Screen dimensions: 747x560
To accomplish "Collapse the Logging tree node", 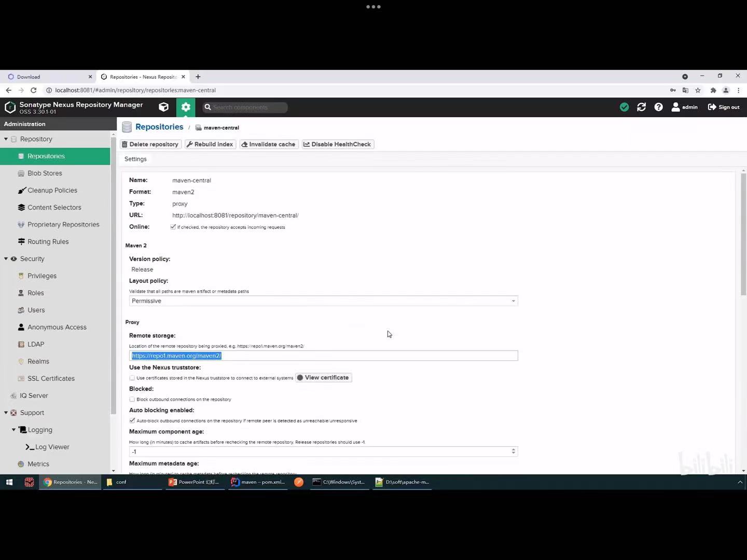I will pyautogui.click(x=13, y=430).
